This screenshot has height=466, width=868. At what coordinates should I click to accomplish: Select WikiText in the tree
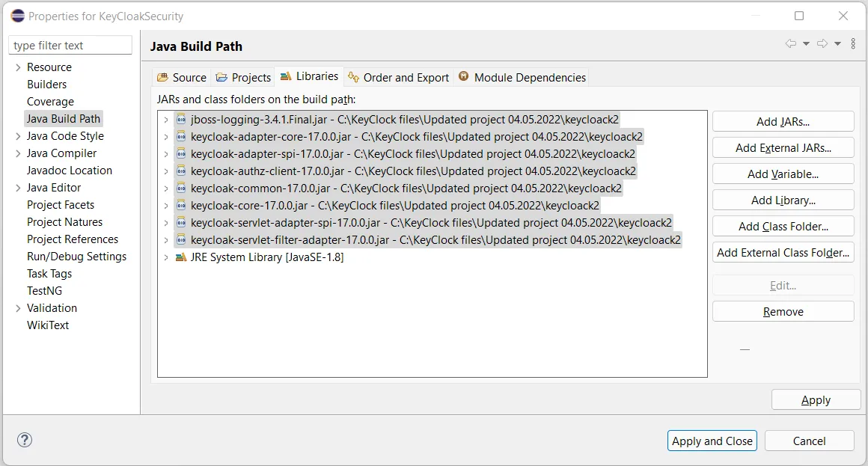click(48, 325)
